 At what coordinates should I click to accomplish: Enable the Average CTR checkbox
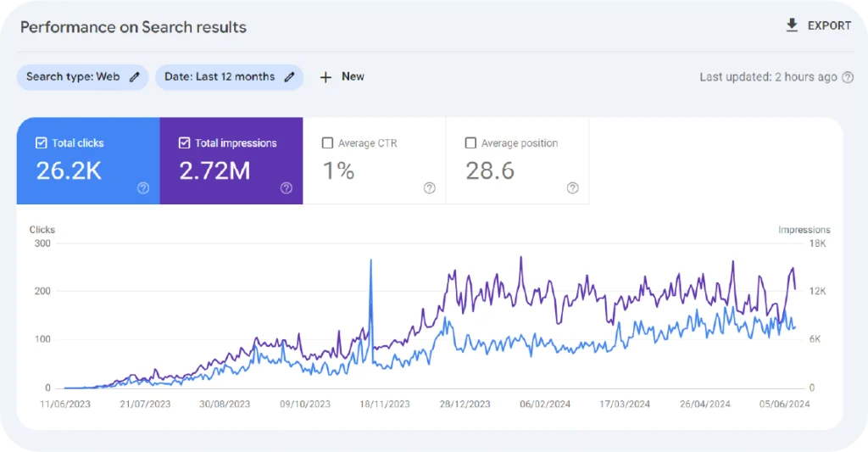pyautogui.click(x=328, y=143)
